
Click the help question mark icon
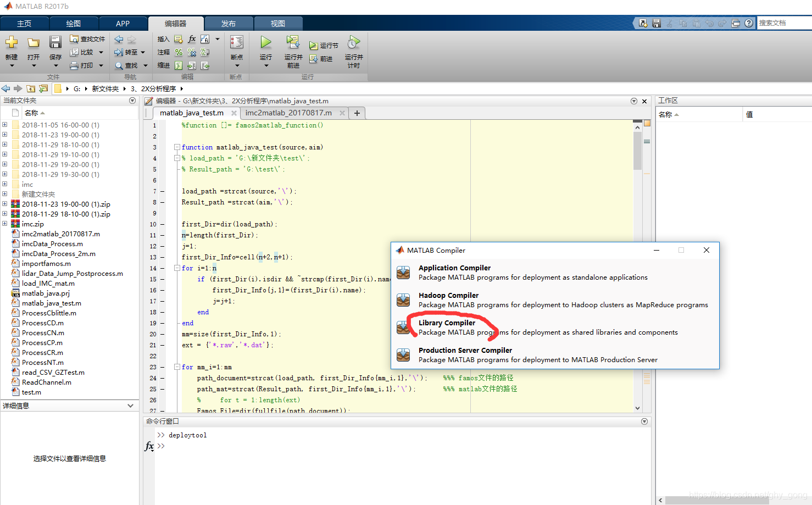749,23
